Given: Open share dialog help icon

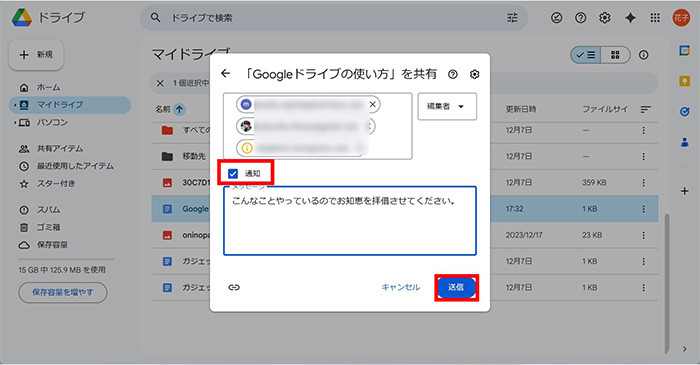Looking at the screenshot, I should click(453, 75).
